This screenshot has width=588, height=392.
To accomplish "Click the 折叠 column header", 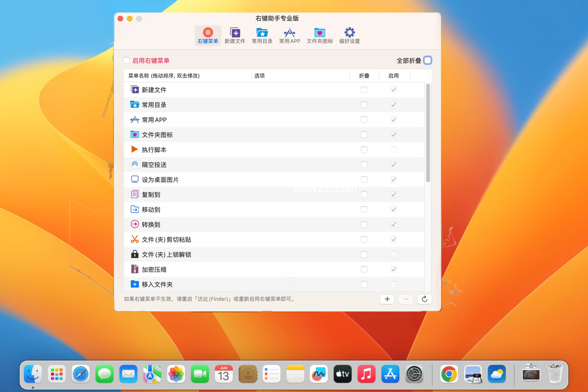I will (x=364, y=76).
